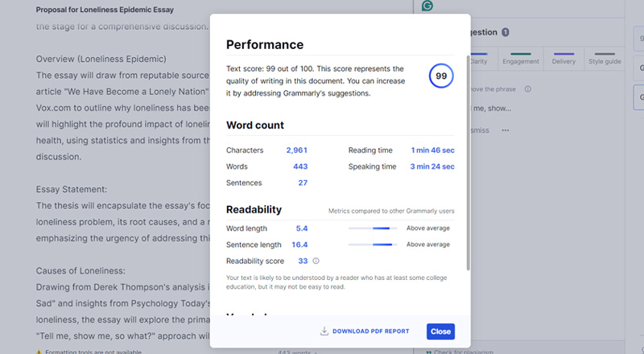Select the Style guide tab
The image size is (644, 354).
[x=605, y=60]
